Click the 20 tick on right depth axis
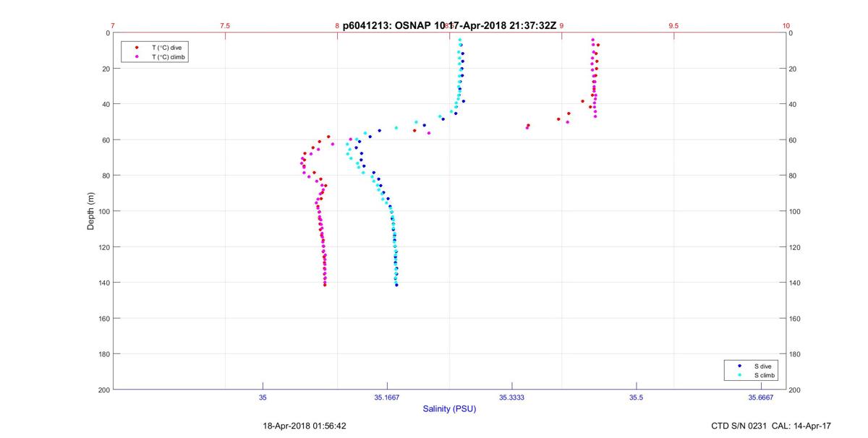Screen dimensions: 868x438 [x=793, y=69]
